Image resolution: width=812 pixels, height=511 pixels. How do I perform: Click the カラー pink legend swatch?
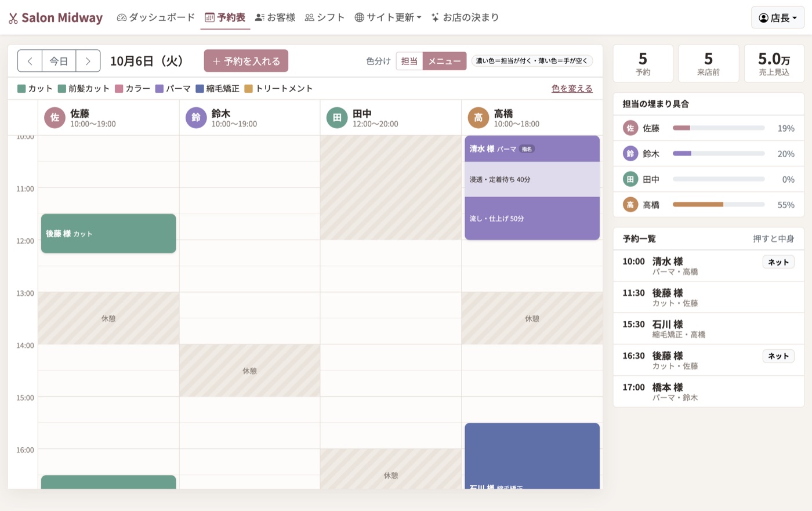tap(119, 89)
